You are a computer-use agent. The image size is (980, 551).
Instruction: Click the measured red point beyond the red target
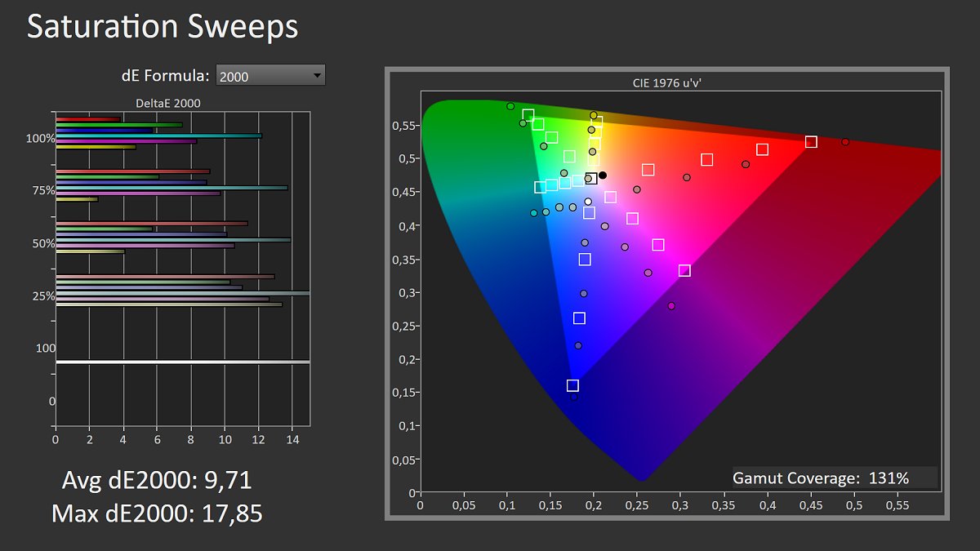coord(845,142)
